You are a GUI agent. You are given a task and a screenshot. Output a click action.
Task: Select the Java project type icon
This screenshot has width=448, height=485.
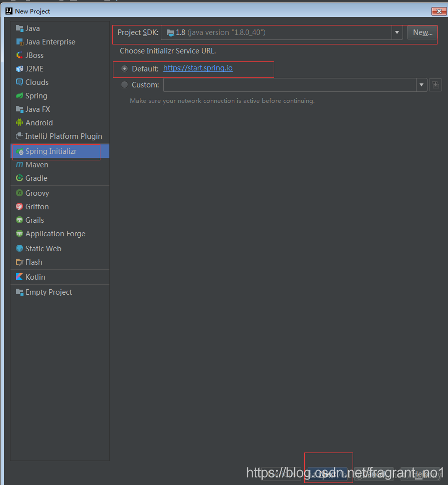[19, 28]
